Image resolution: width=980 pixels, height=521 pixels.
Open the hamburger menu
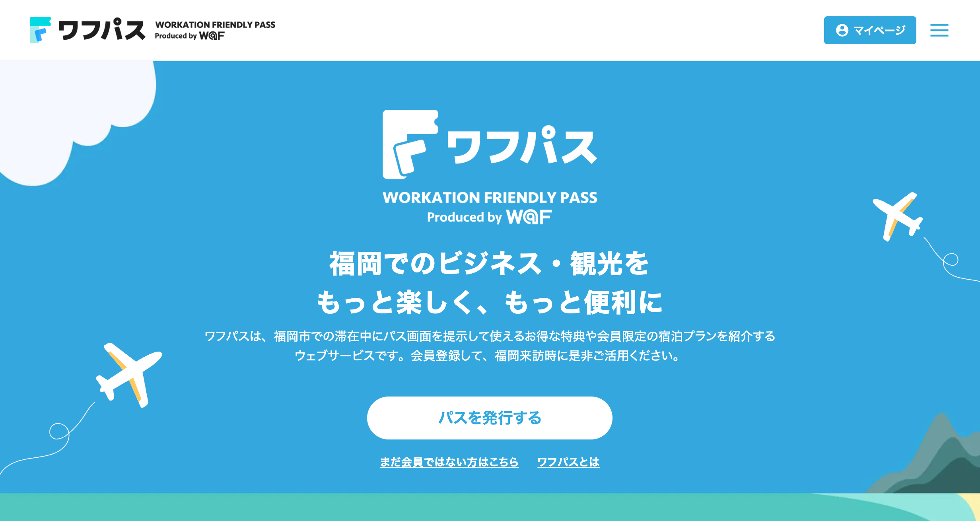click(939, 30)
